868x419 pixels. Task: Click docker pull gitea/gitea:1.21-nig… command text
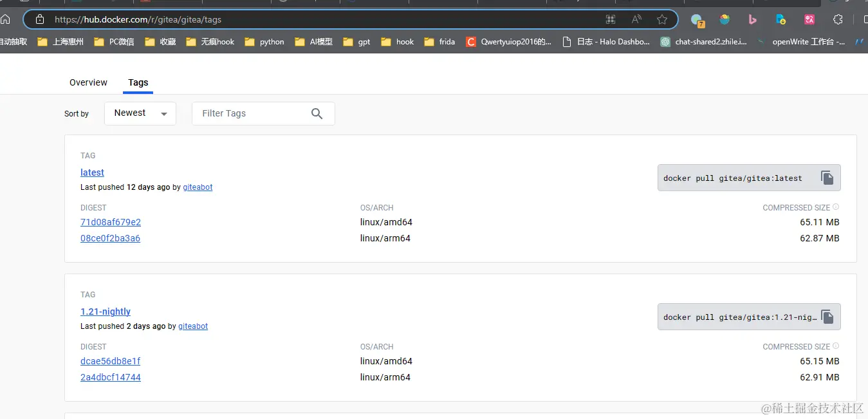pyautogui.click(x=740, y=317)
